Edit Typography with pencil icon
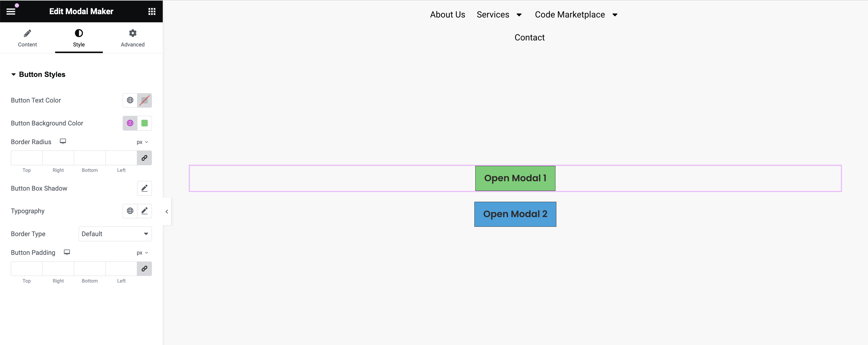The width and height of the screenshot is (868, 345). tap(145, 211)
